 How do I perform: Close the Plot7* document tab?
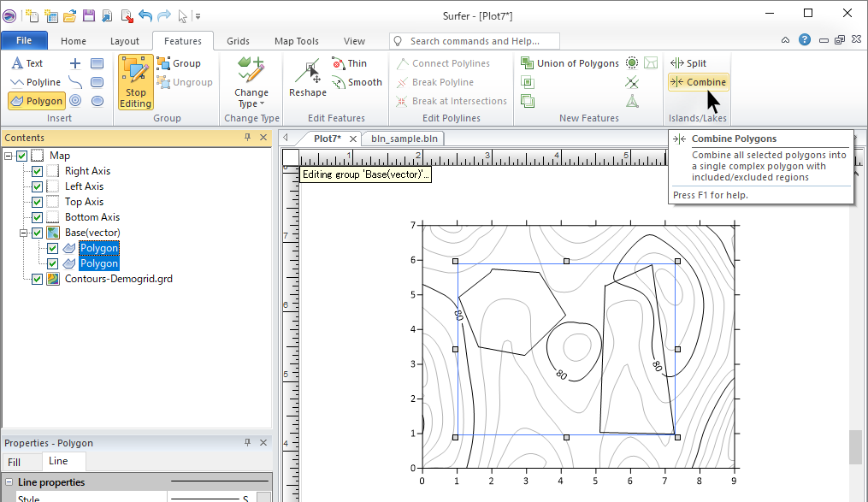(x=352, y=139)
